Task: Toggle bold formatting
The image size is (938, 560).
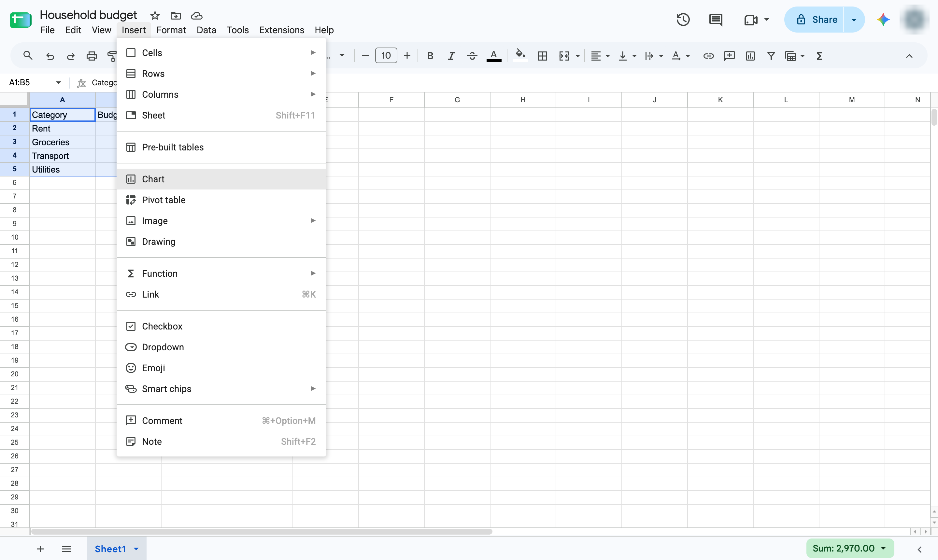Action: (430, 56)
